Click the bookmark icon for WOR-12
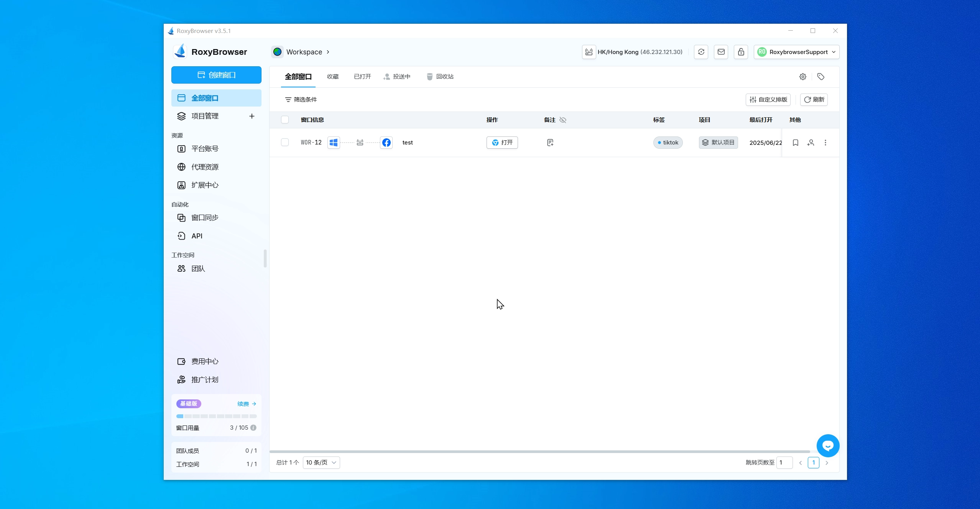Image resolution: width=980 pixels, height=509 pixels. coord(796,143)
